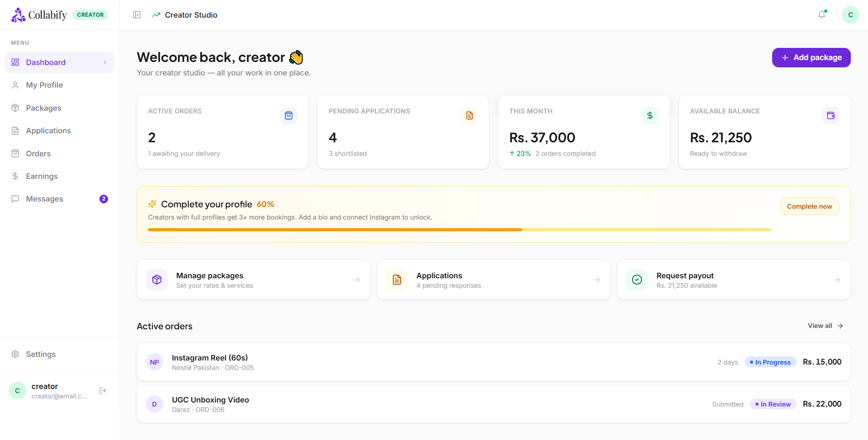Click the Manage packages cube icon

[157, 280]
